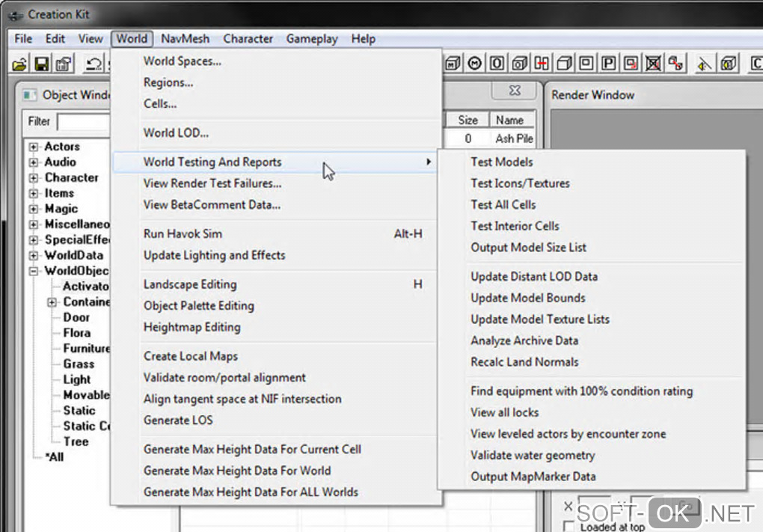Click the Object Window Filter input field
Viewport: 763px width, 532px height.
click(84, 122)
